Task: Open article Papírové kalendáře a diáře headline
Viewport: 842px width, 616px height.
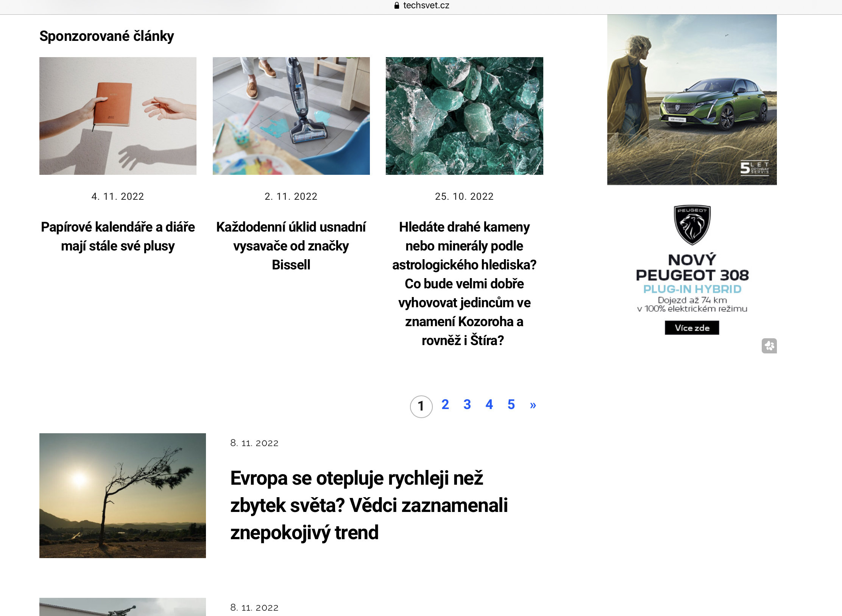Action: (x=118, y=236)
